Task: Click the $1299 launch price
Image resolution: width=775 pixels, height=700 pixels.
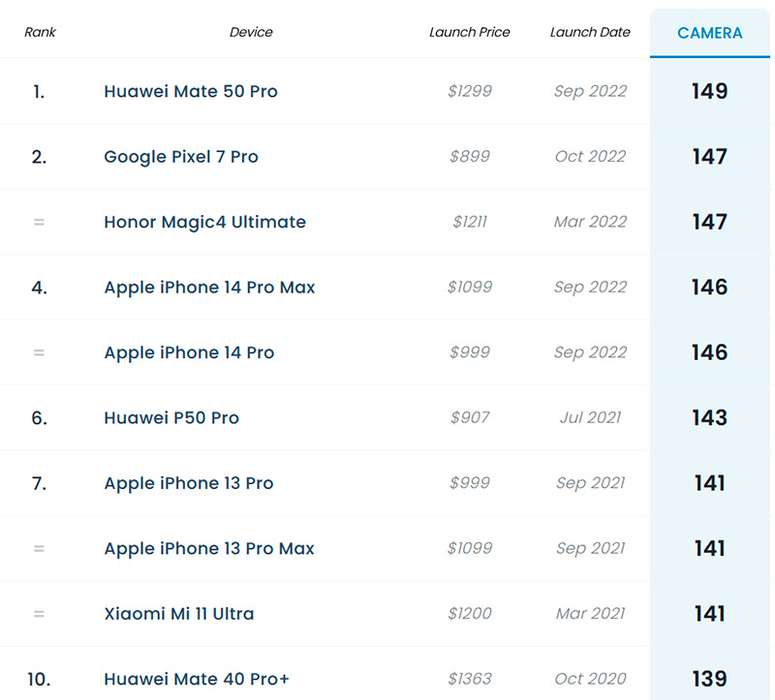Action: (x=470, y=92)
